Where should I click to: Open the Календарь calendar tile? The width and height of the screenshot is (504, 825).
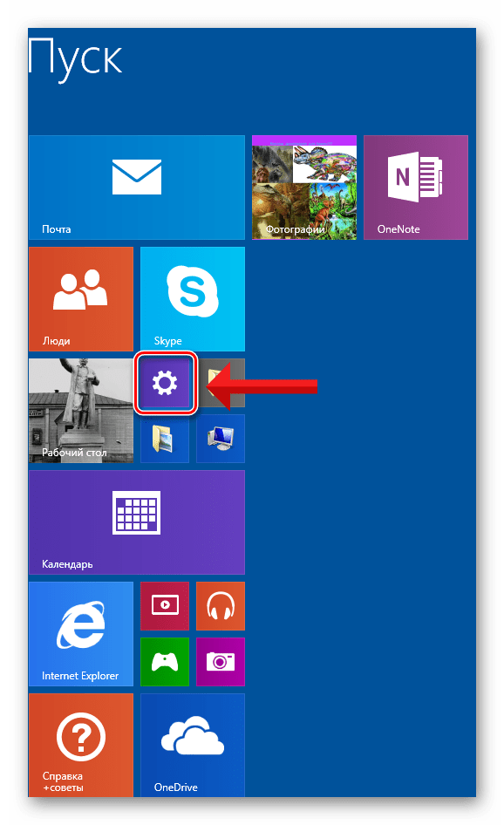tap(137, 522)
